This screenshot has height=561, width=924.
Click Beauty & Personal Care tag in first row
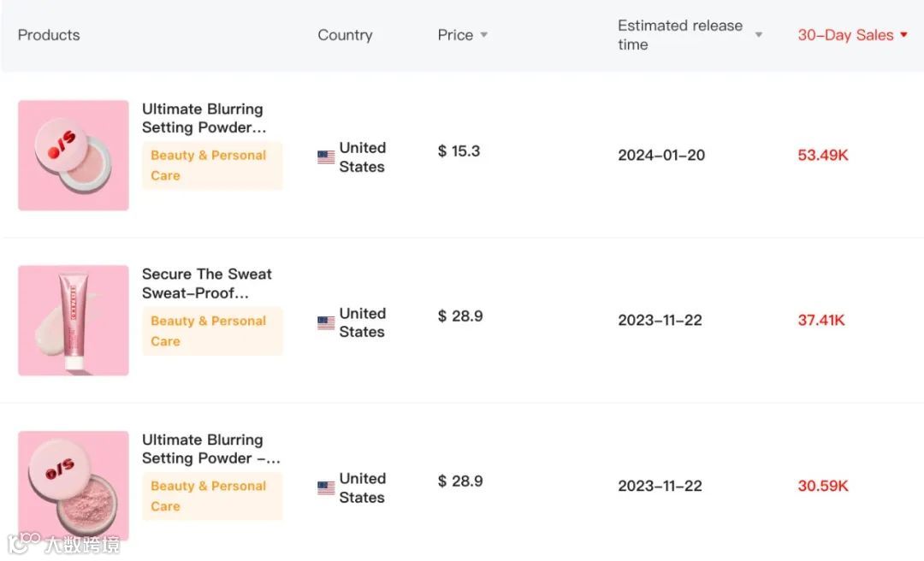(210, 165)
